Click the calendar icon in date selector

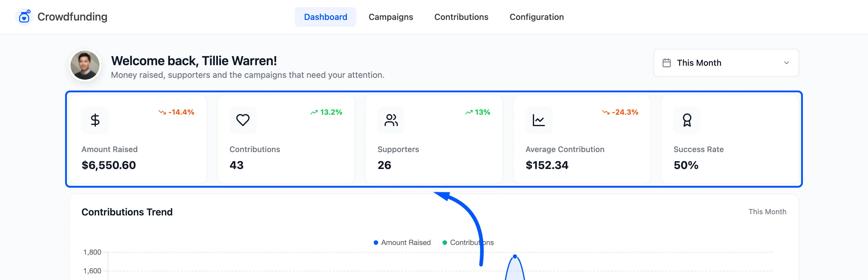point(666,63)
